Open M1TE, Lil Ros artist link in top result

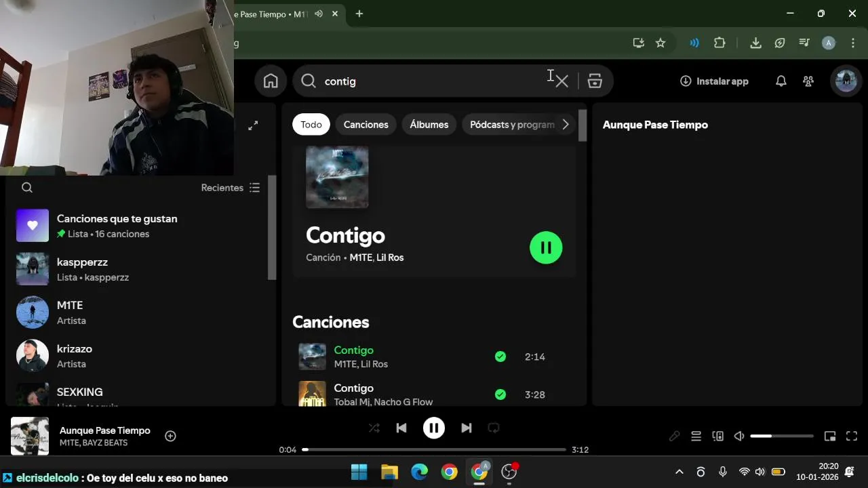(x=376, y=258)
